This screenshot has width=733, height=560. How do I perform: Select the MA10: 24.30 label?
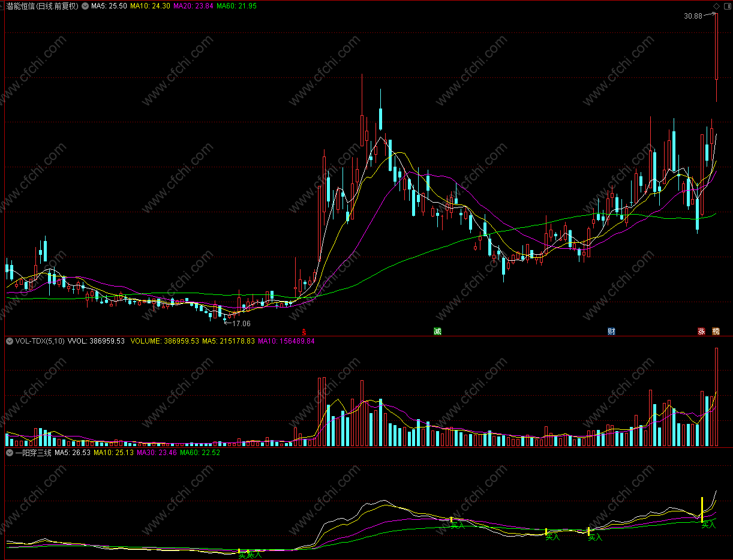tap(150, 5)
